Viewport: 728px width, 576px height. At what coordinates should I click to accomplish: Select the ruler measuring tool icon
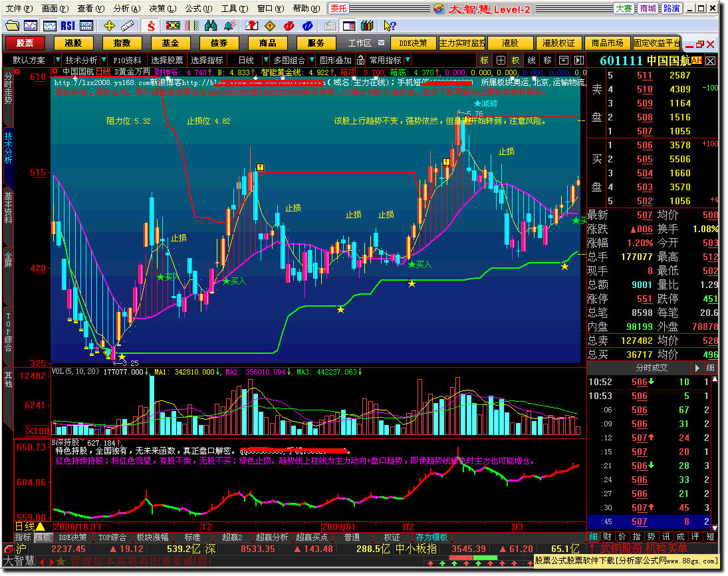pos(127,25)
